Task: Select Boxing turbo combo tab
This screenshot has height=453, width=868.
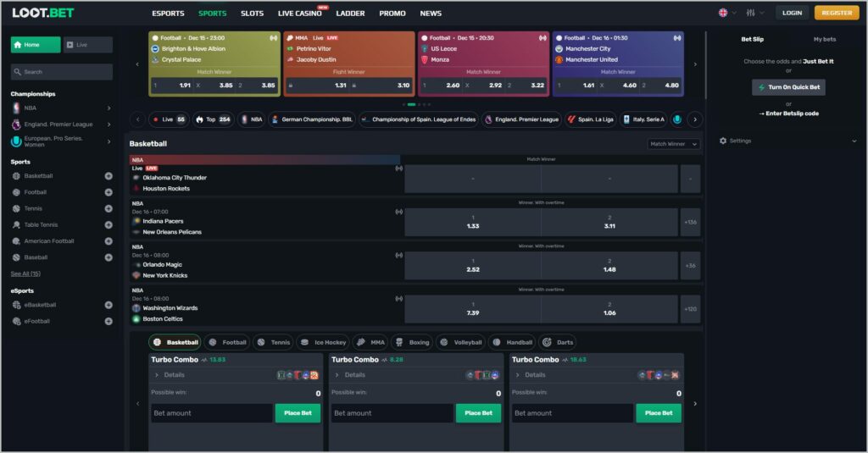Action: (412, 342)
